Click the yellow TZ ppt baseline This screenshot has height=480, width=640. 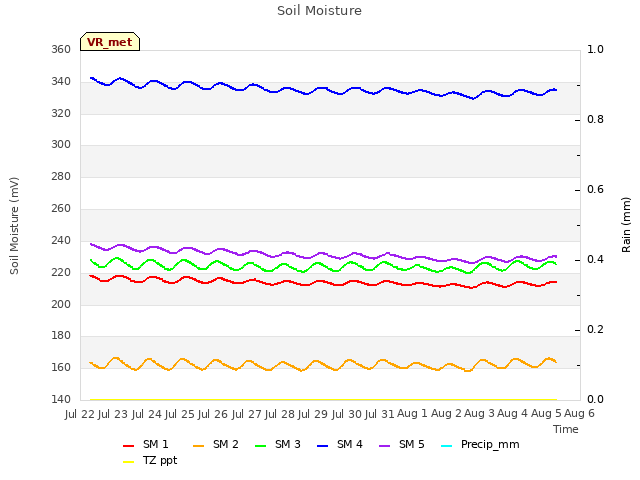click(322, 400)
